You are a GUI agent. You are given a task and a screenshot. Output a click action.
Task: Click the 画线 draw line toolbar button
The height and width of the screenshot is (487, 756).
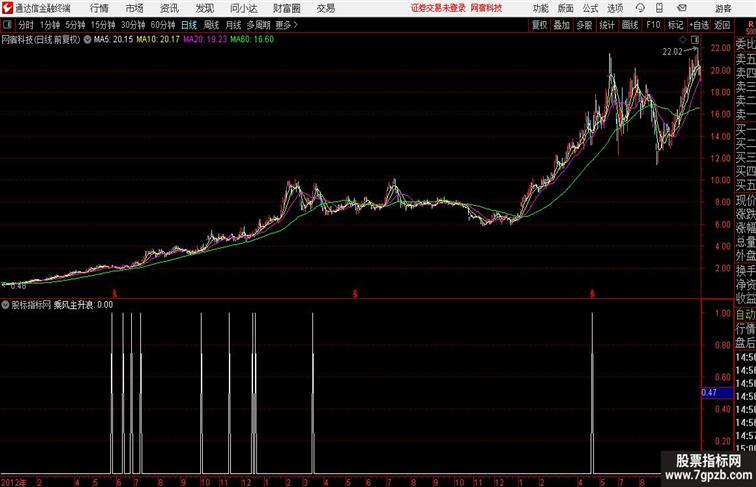pos(630,25)
